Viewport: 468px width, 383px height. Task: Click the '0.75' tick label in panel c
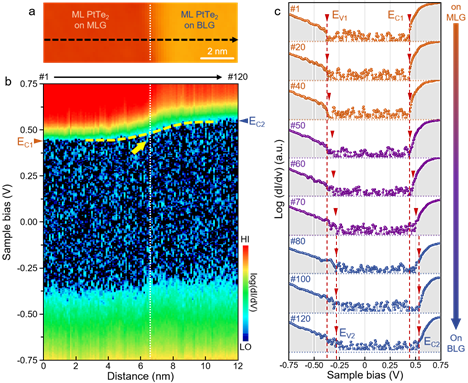point(441,365)
